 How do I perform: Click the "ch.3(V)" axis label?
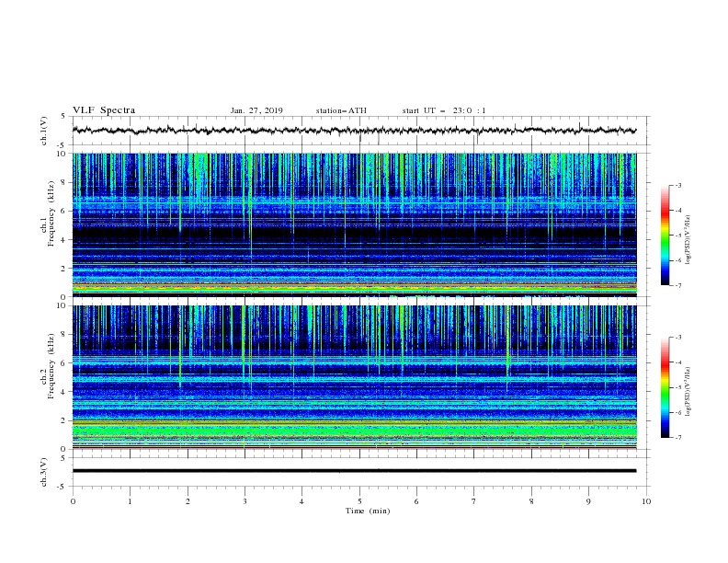[44, 472]
